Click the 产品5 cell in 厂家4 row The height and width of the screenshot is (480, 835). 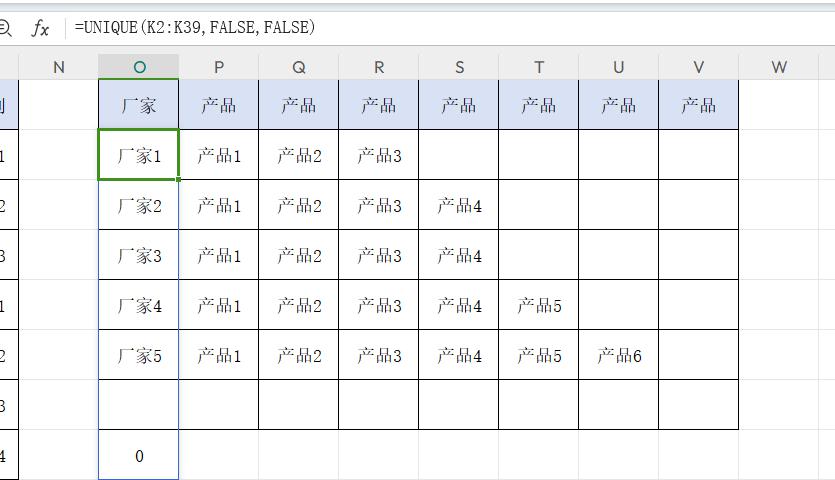tap(539, 305)
